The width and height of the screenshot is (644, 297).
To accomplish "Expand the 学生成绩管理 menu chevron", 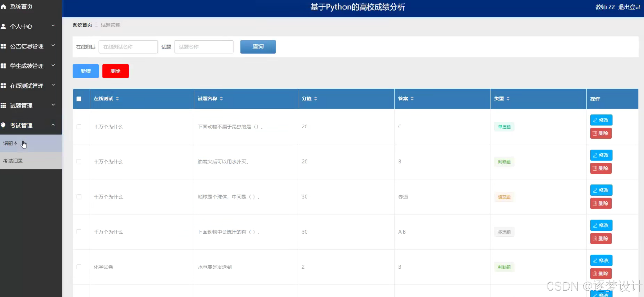I will [53, 65].
